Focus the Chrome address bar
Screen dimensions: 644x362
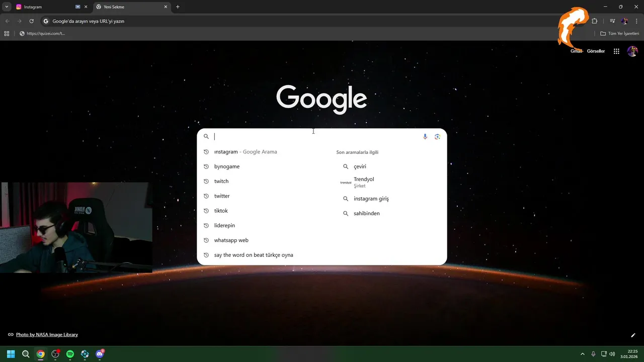(302, 21)
